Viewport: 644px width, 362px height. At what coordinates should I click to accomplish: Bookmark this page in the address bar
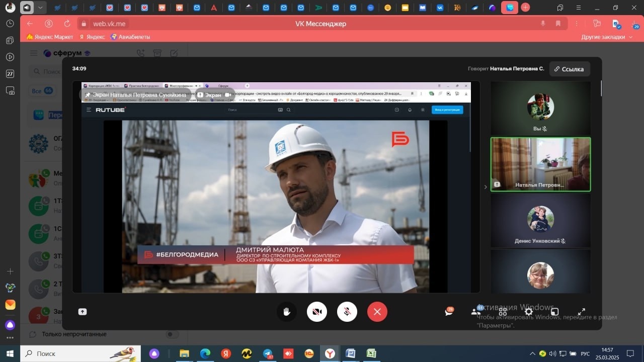[558, 24]
